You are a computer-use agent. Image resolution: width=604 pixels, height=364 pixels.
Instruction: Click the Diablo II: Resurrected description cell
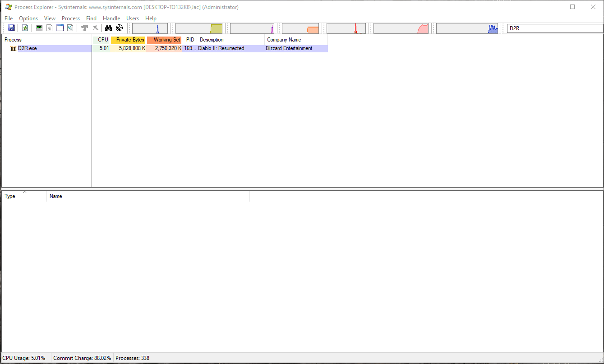221,48
